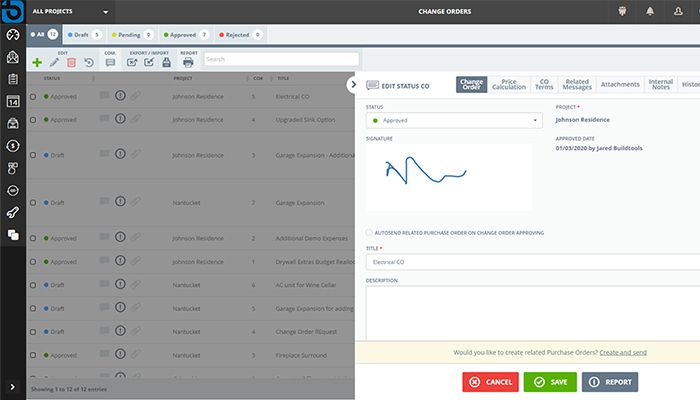Open the envelope mail icon in sidebar
Viewport: 700px width, 400px height.
click(x=13, y=57)
